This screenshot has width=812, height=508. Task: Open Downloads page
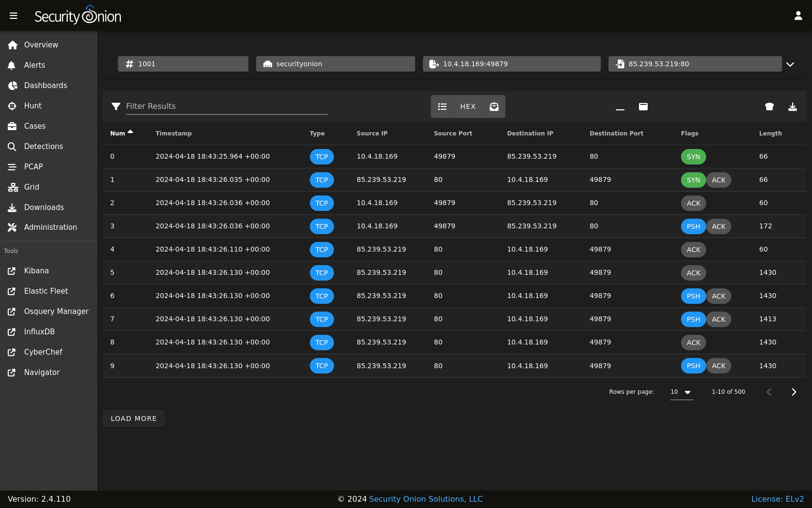point(48,208)
